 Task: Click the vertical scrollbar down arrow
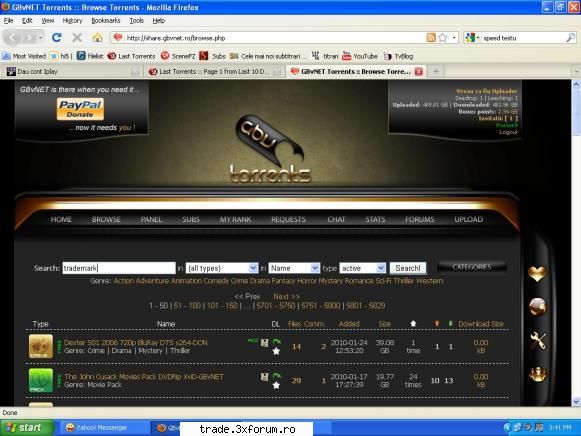[x=576, y=401]
